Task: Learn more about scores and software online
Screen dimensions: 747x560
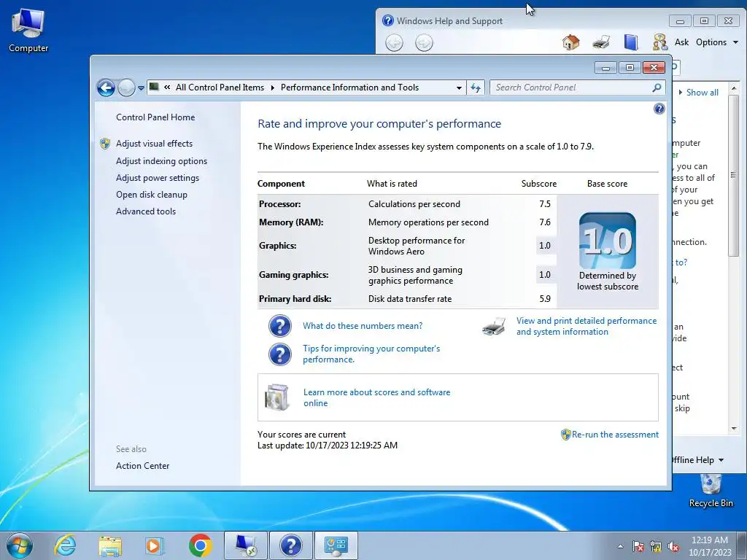Action: (377, 397)
